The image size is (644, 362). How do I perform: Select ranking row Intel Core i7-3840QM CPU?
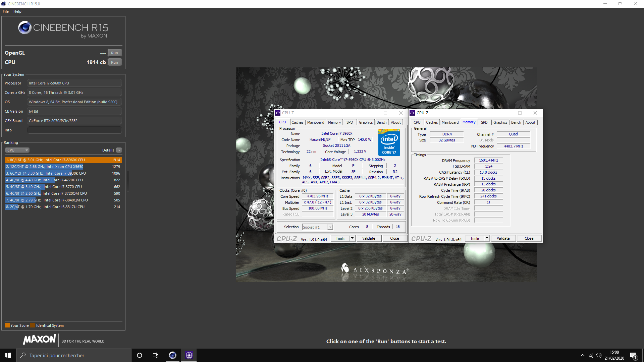[x=63, y=200]
